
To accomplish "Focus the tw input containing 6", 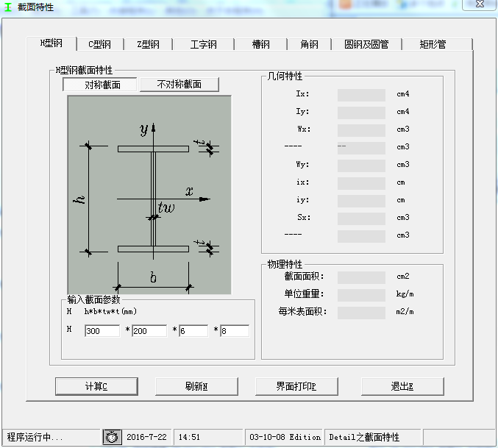I will coord(193,331).
